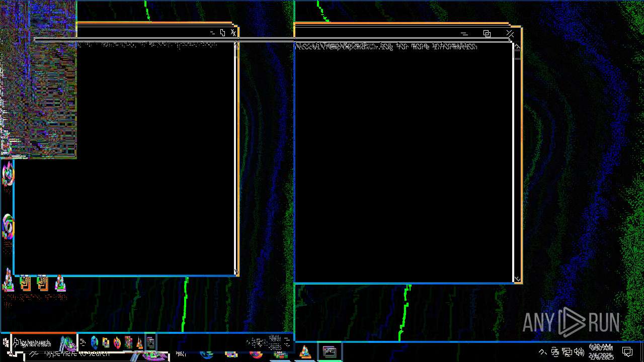Minimize the right console window
The height and width of the screenshot is (362, 644).
pyautogui.click(x=464, y=33)
